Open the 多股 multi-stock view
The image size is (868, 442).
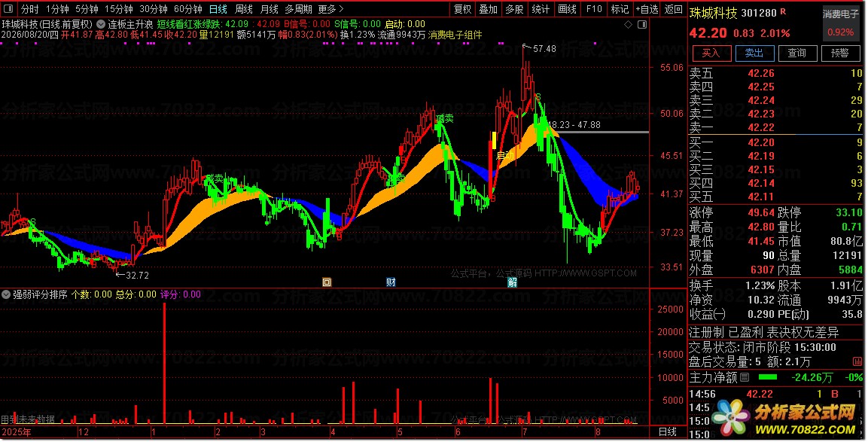click(514, 9)
